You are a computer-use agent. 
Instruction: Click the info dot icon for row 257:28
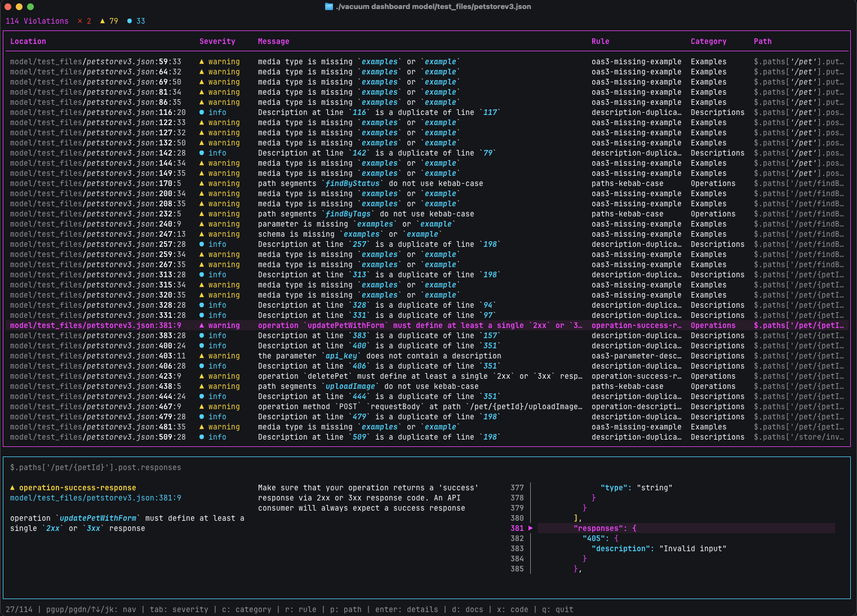click(x=202, y=245)
